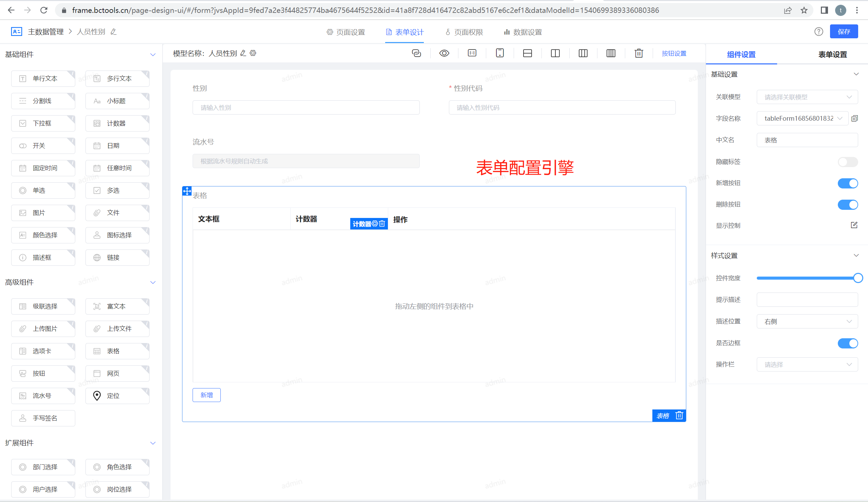Viewport: 868px width, 502px height.
Task: Click the 定位 location component
Action: (117, 396)
